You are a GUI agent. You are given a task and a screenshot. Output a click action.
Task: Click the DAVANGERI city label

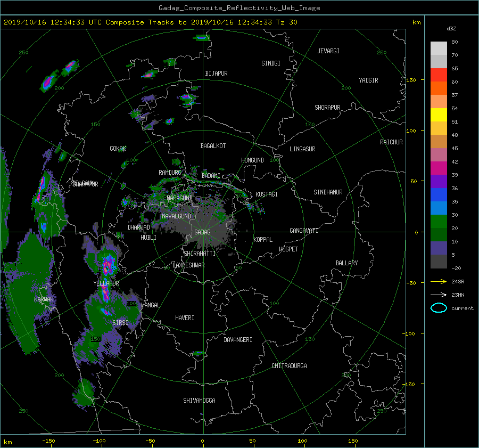tap(238, 340)
